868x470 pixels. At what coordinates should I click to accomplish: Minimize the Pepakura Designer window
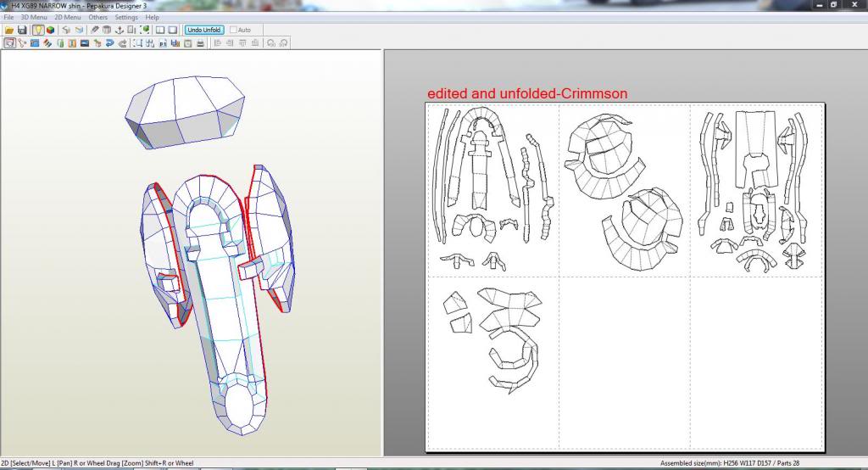point(820,5)
